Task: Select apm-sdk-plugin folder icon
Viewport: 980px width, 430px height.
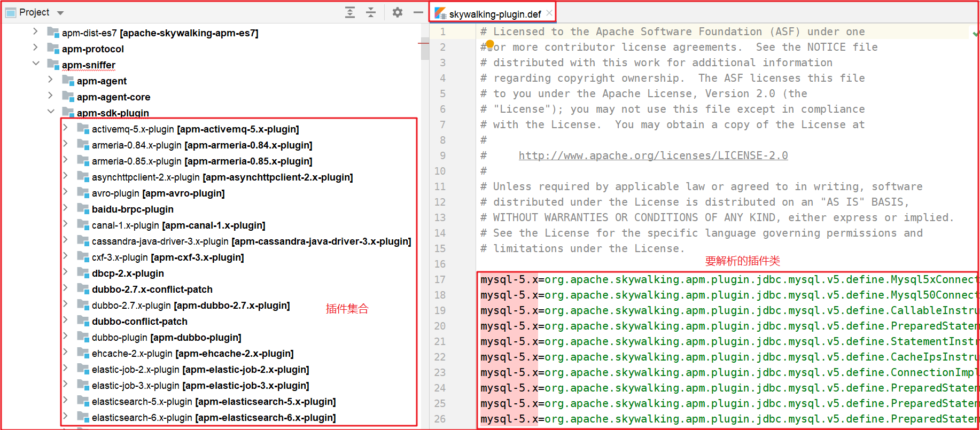Action: click(68, 112)
